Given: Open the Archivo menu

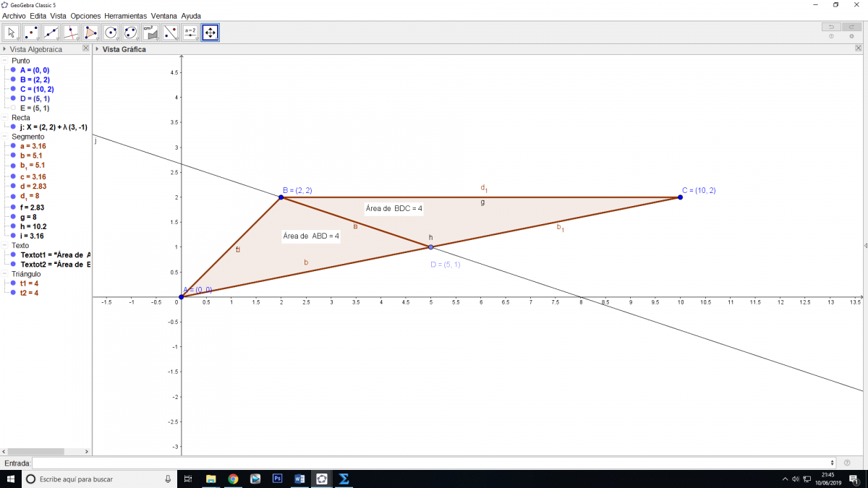Looking at the screenshot, I should [14, 15].
